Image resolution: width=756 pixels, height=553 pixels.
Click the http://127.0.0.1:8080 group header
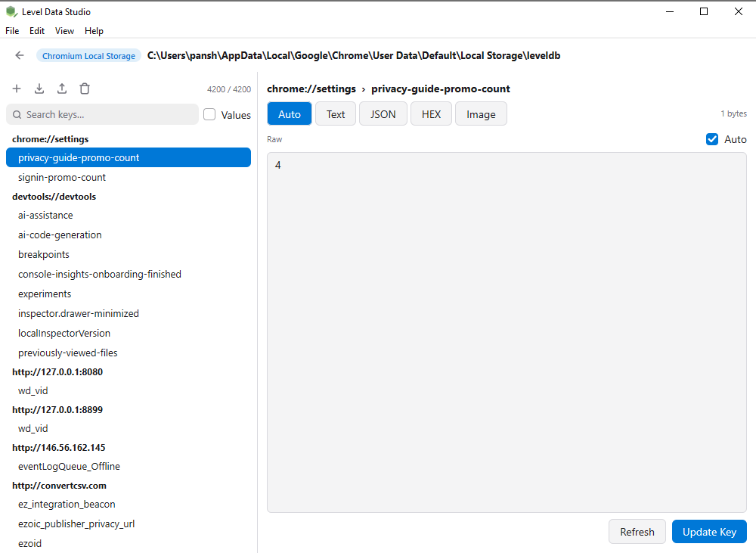[x=57, y=372]
